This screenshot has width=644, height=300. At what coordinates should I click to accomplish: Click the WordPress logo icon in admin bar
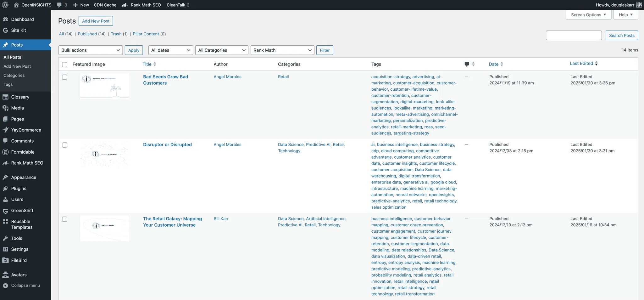5,5
